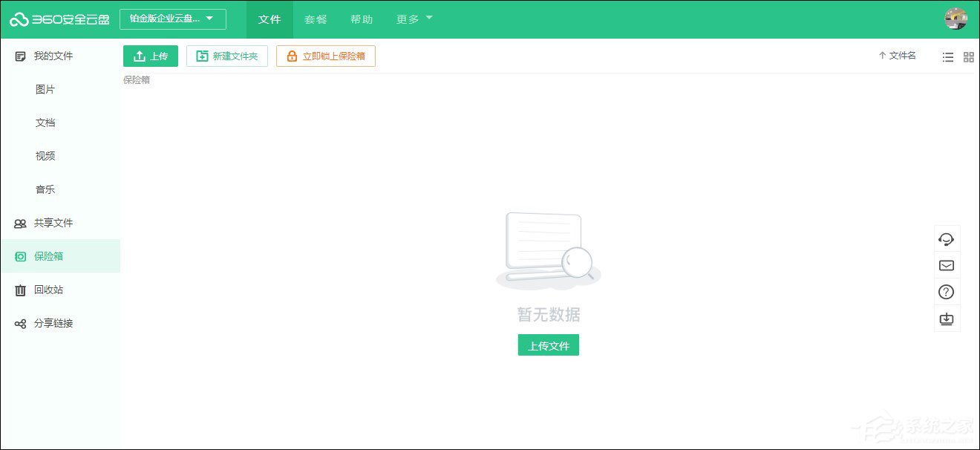Viewport: 980px width, 450px height.
Task: Click the 上传文件 button
Action: pos(548,345)
